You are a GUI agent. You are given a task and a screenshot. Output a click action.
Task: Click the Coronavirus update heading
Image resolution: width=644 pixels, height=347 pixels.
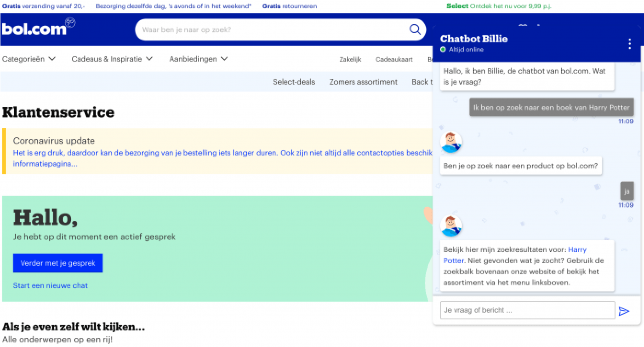click(x=54, y=141)
